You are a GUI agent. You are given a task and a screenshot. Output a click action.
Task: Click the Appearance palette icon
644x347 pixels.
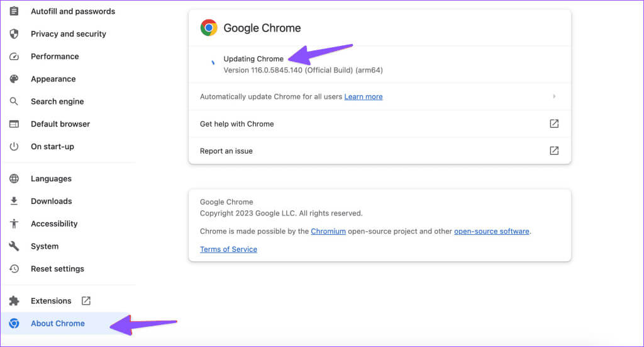14,79
